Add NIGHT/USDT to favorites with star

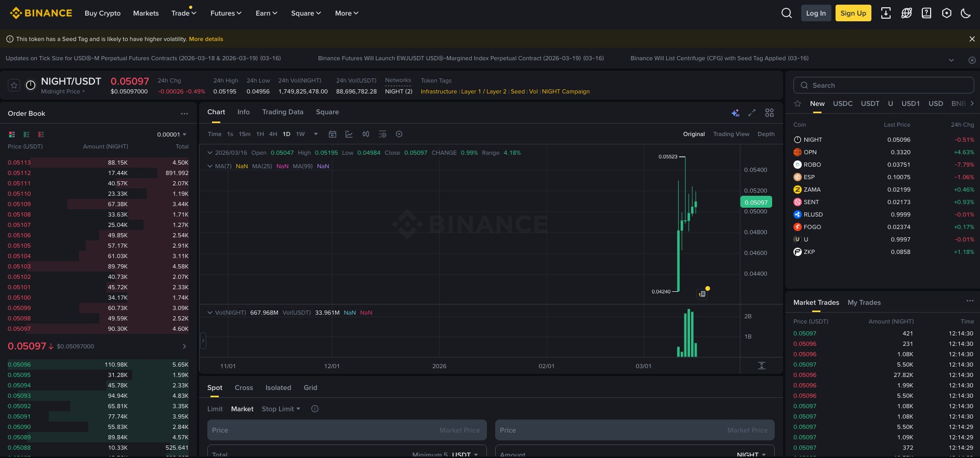coord(14,85)
